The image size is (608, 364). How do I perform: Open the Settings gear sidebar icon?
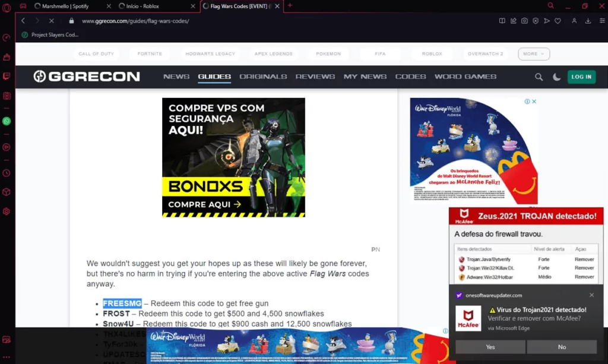click(7, 211)
